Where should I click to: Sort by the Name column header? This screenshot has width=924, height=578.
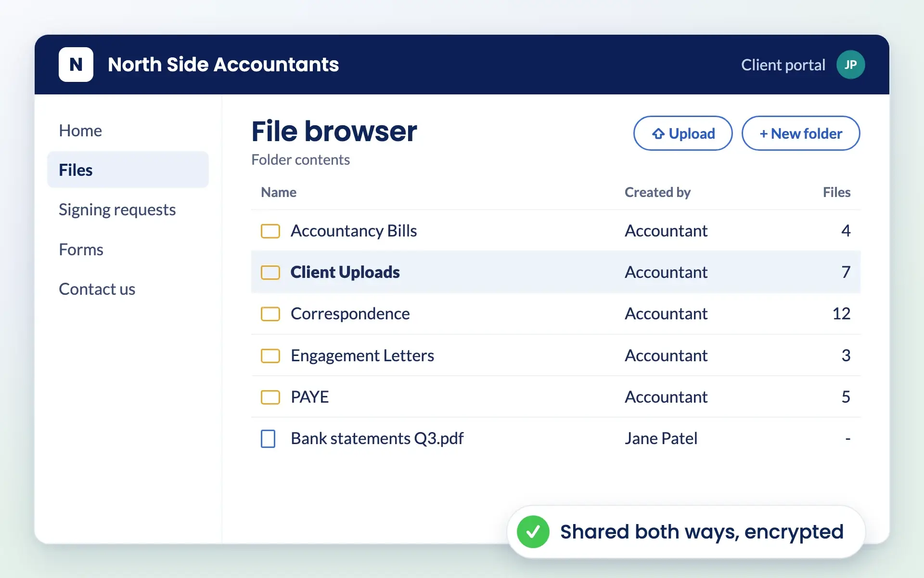(x=279, y=192)
